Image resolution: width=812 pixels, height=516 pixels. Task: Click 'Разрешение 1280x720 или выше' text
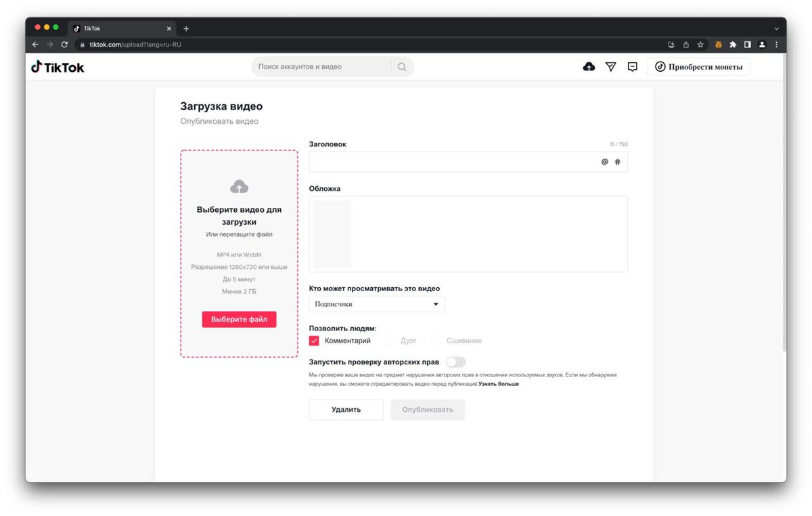239,267
